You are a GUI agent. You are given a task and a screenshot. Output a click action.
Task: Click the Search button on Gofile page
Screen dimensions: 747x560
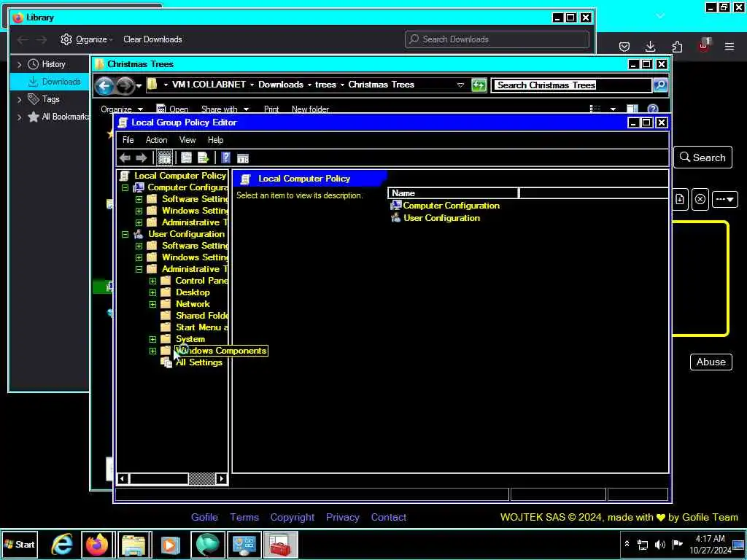[703, 157]
